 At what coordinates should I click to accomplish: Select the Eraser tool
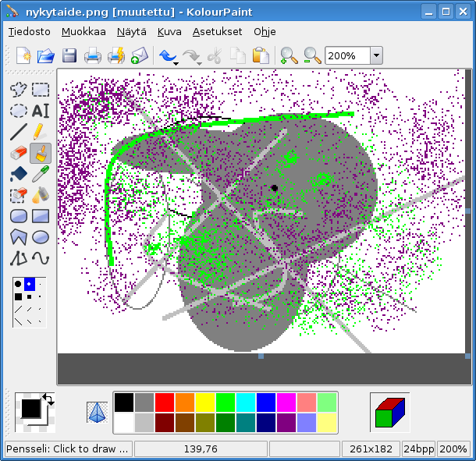[x=20, y=153]
